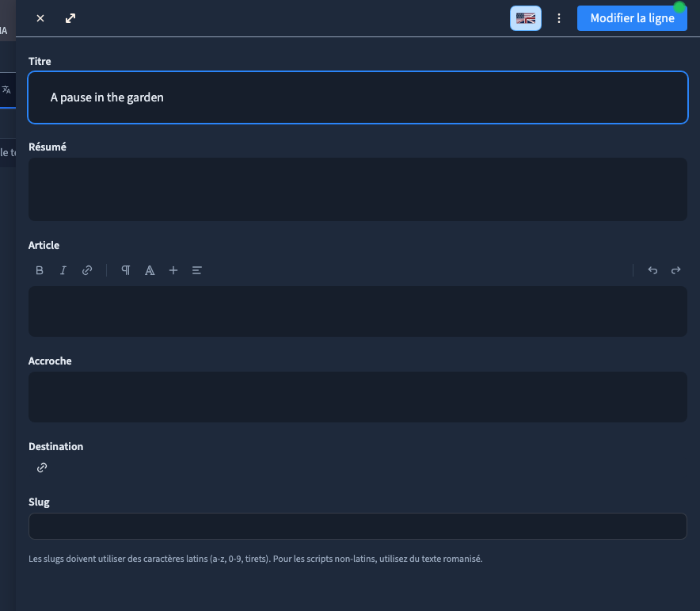
Task: Undo the last Article edit
Action: (x=652, y=270)
